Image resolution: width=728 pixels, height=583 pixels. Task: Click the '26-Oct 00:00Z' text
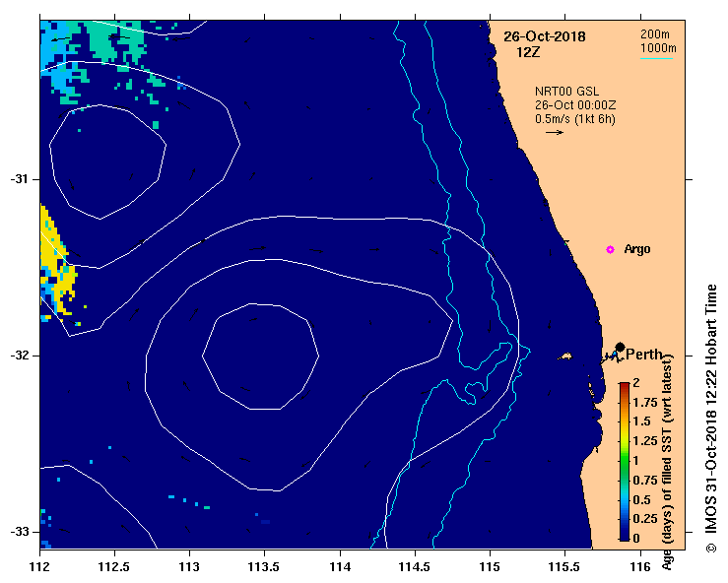tap(575, 105)
